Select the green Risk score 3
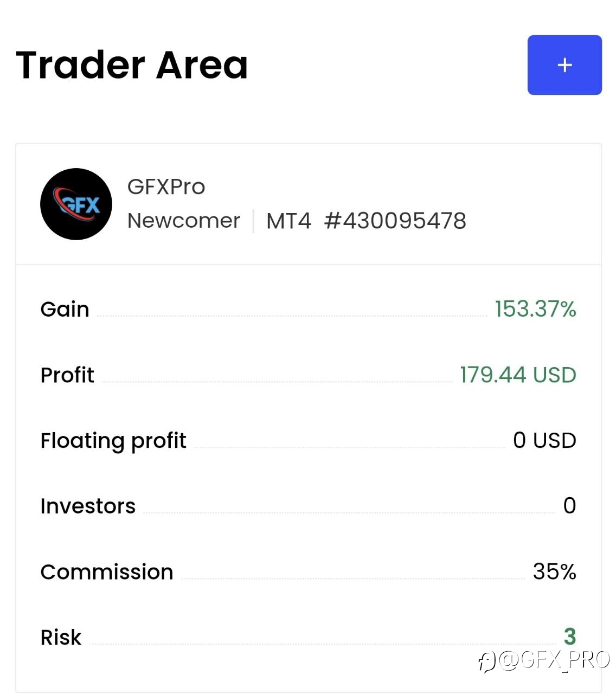The height and width of the screenshot is (694, 616). (570, 637)
